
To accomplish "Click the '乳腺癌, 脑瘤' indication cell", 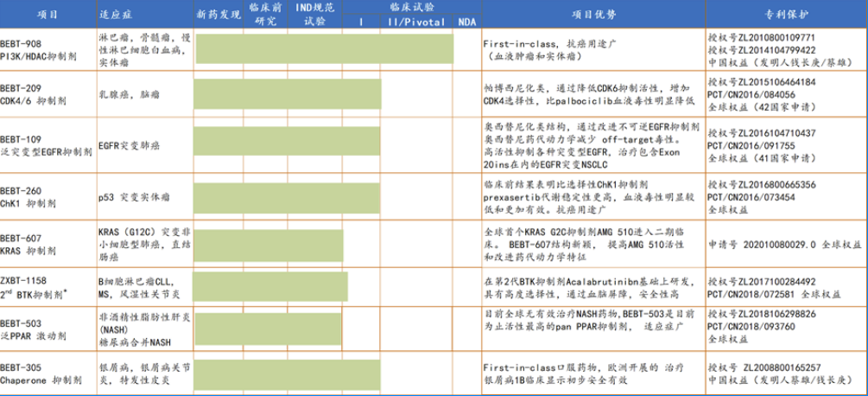I will tap(129, 95).
